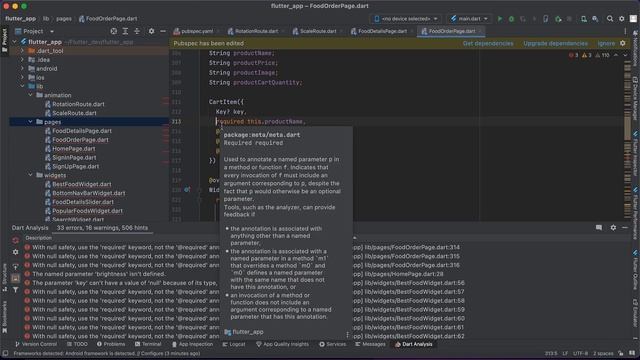The width and height of the screenshot is (640, 360).
Task: Expand the android folder
Action: (22, 68)
